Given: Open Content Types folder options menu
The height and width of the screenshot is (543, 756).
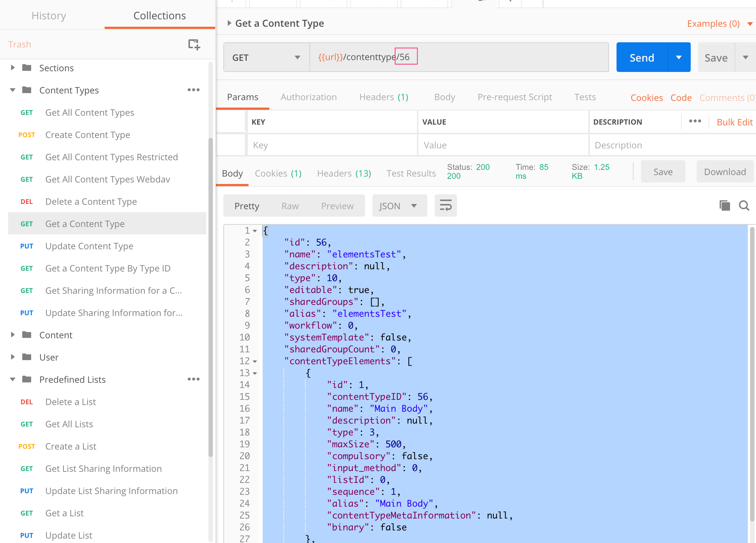Looking at the screenshot, I should click(x=193, y=90).
